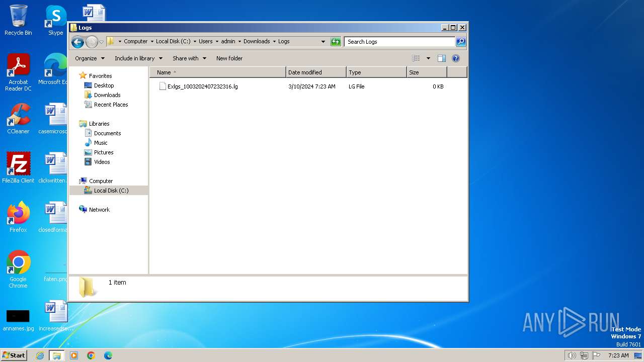
Task: Select the Skype desktop shortcut
Action: pos(55,20)
